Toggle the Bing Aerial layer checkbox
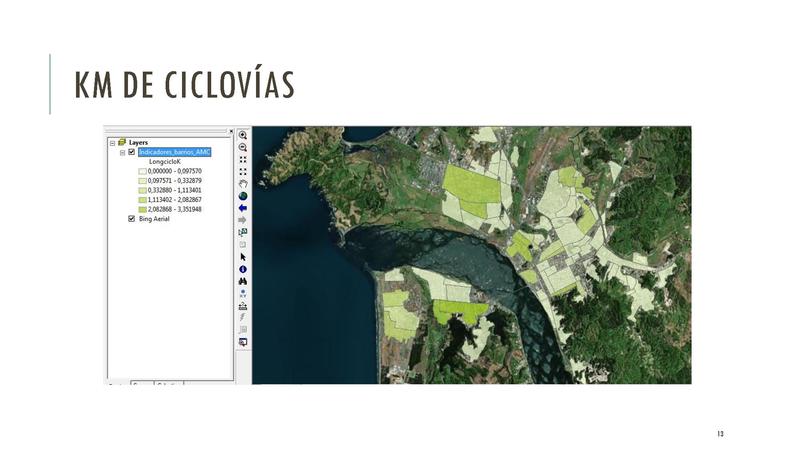The height and width of the screenshot is (450, 800). (131, 218)
